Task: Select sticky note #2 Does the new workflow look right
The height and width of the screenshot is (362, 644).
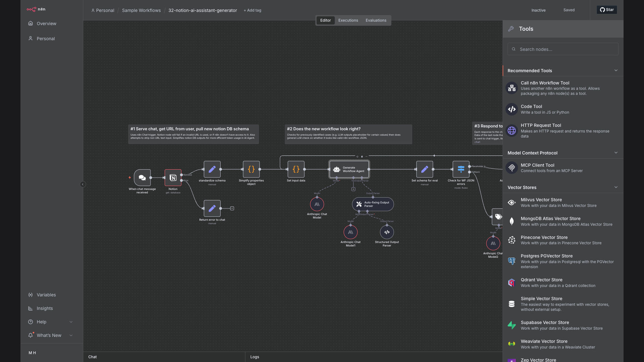Action: 348,134
